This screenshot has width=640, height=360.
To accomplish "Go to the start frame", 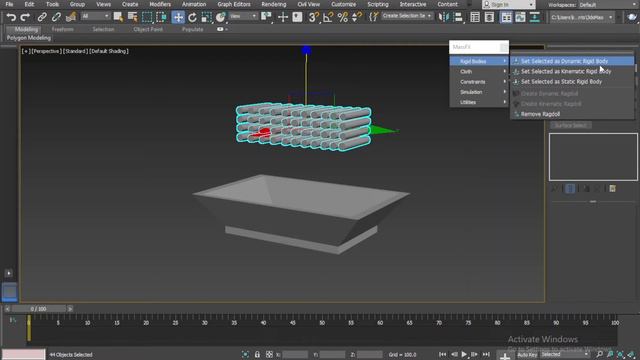I will click(443, 354).
